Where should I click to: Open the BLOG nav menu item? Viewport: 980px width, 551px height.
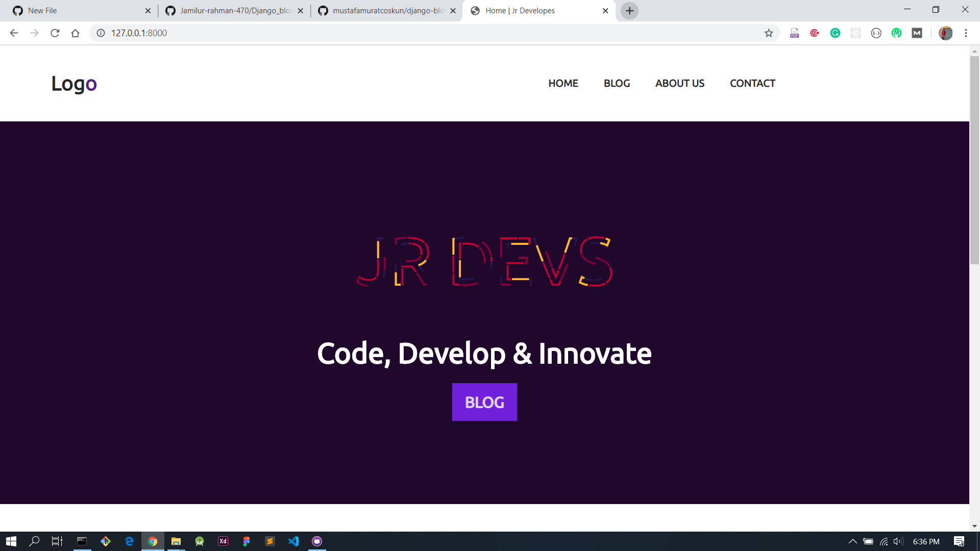point(617,83)
